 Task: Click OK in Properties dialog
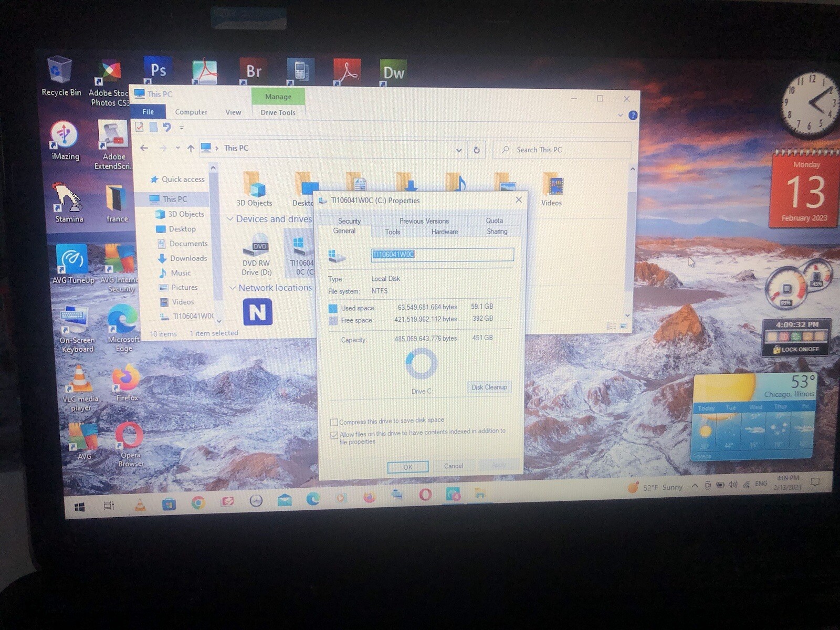tap(408, 467)
